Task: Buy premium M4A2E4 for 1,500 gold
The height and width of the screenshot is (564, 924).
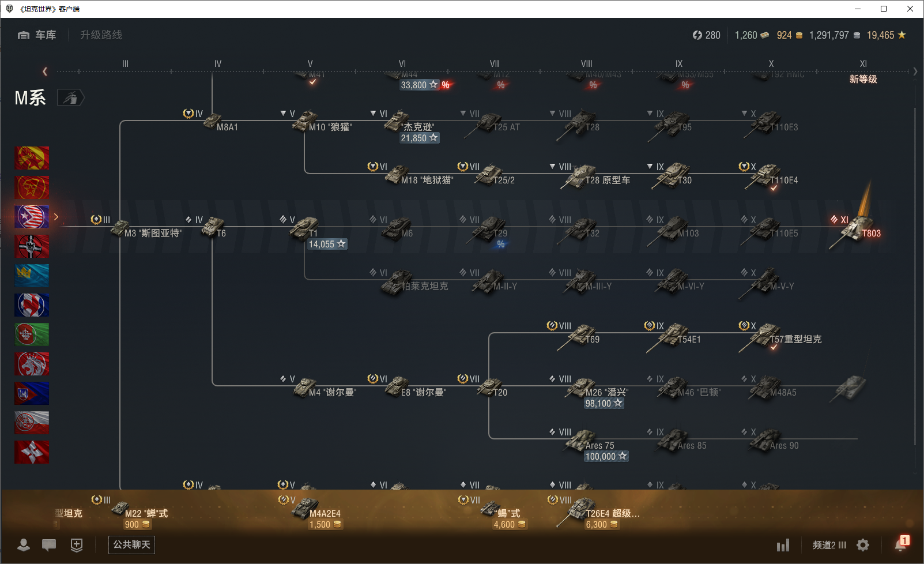Action: (326, 524)
